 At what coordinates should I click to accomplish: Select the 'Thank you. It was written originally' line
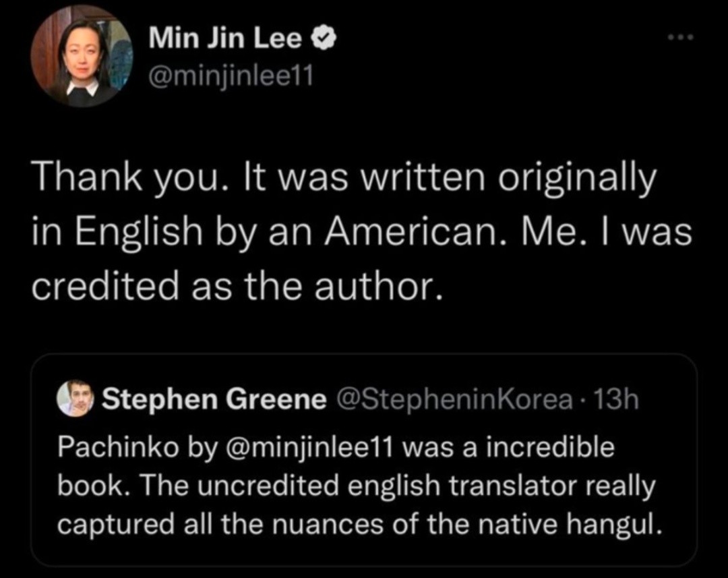coord(344,179)
